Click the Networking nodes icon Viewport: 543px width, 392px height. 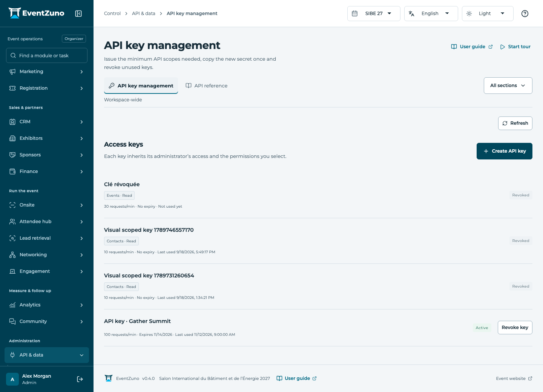tap(12, 255)
